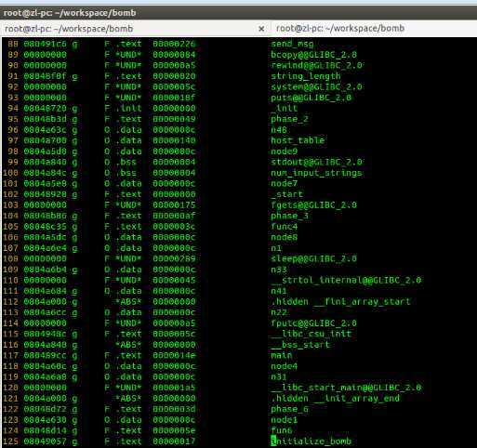Screen dimensions: 477x448
Task: Click the string_length symbol
Action: pos(306,76)
